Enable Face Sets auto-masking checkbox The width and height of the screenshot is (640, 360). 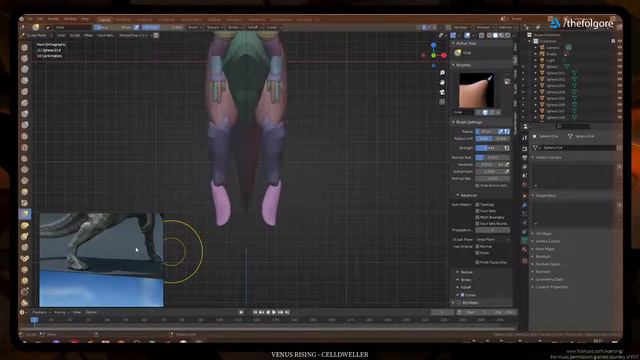(477, 211)
